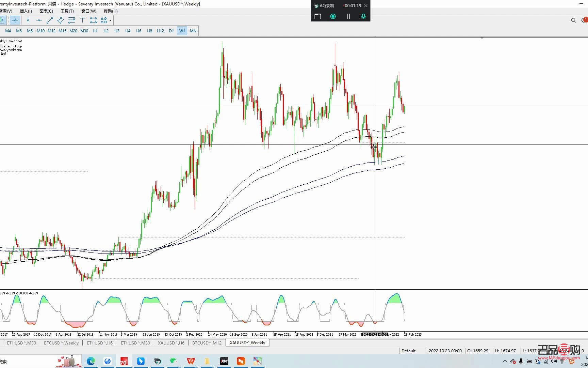Select the text label tool
Image resolution: width=588 pixels, height=368 pixels.
(x=82, y=20)
